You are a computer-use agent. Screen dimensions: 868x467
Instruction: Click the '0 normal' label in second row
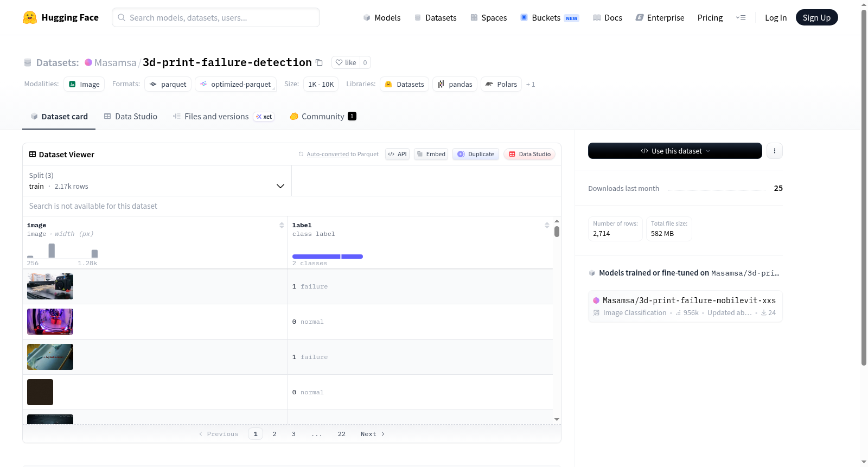pyautogui.click(x=308, y=322)
